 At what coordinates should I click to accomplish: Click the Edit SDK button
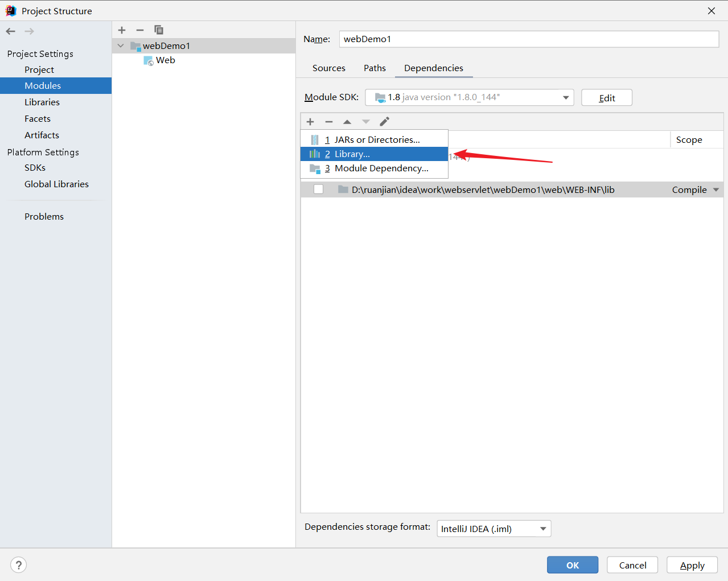coord(607,98)
